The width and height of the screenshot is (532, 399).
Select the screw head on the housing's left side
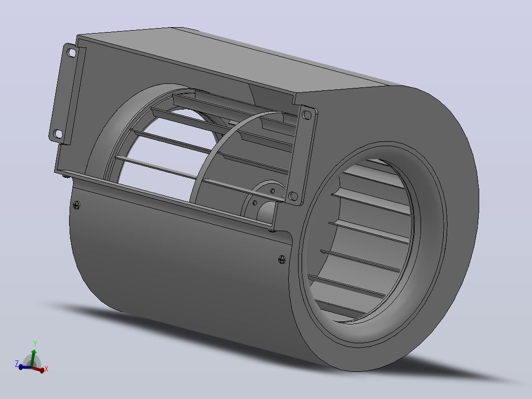(76, 205)
